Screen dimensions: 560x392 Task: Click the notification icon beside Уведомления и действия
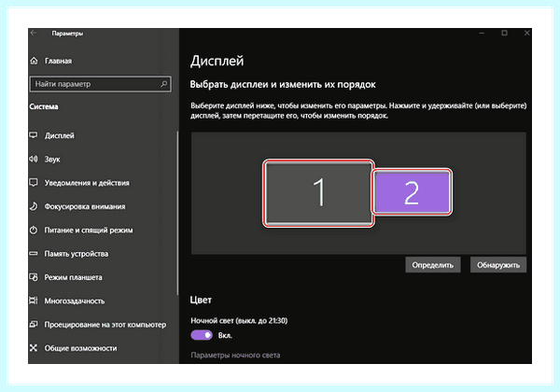point(34,182)
